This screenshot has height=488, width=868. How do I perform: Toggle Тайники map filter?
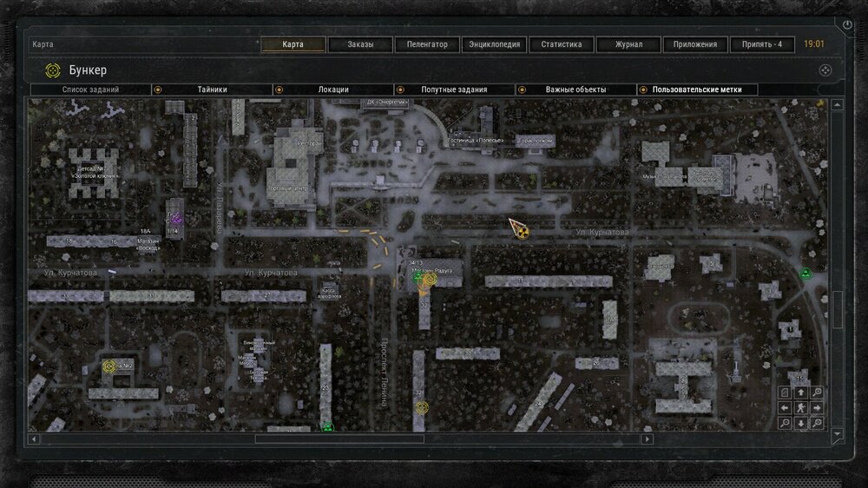(x=158, y=89)
